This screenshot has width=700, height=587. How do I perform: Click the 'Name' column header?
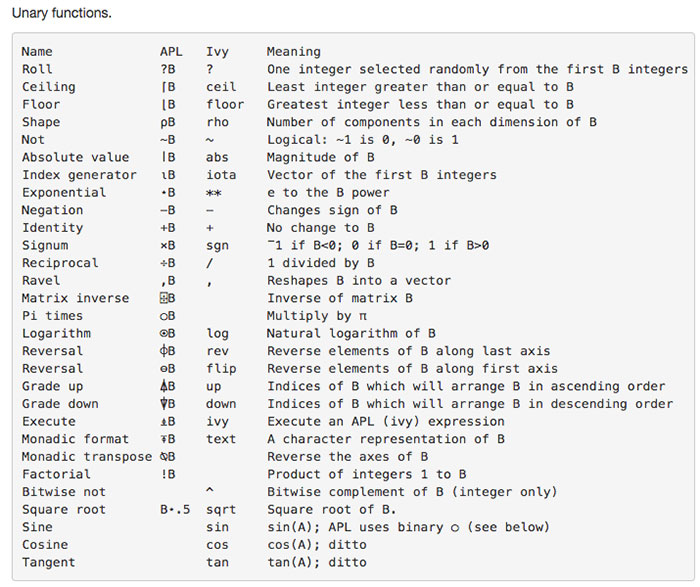[37, 52]
